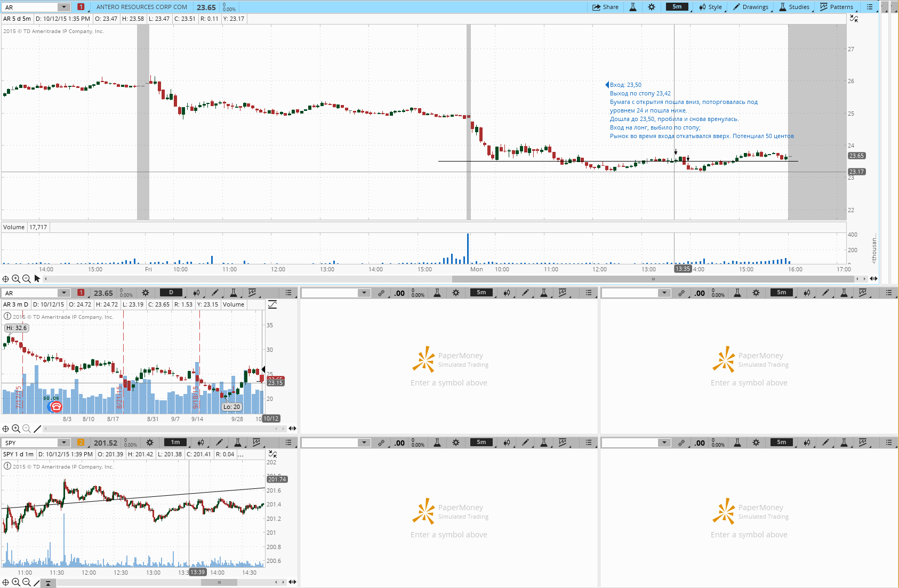The height and width of the screenshot is (588, 899).
Task: Open studies flask after percent in bottom-center chart
Action: [x=437, y=442]
